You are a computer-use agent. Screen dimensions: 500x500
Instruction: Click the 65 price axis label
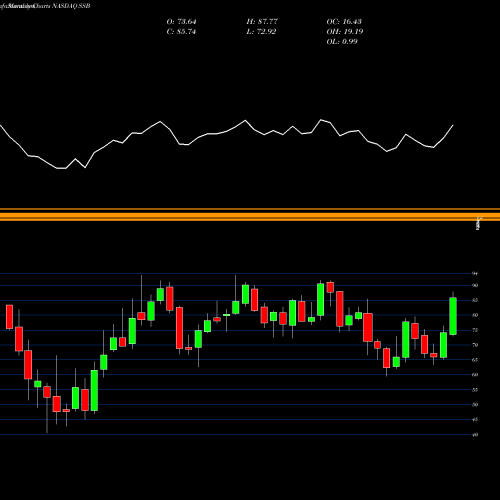tap(475, 360)
